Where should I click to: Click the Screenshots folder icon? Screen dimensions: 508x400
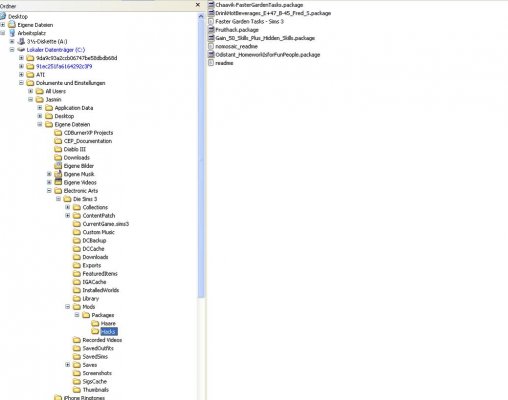coord(77,373)
